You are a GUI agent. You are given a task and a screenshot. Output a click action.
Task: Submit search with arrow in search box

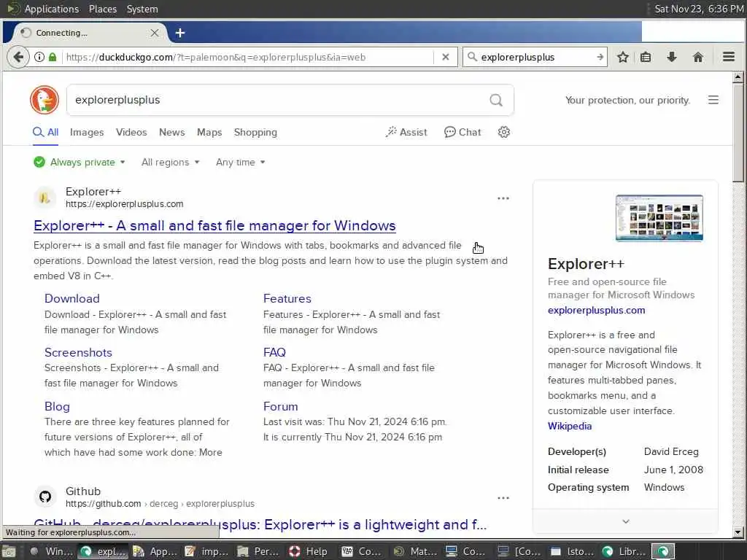[x=600, y=57]
